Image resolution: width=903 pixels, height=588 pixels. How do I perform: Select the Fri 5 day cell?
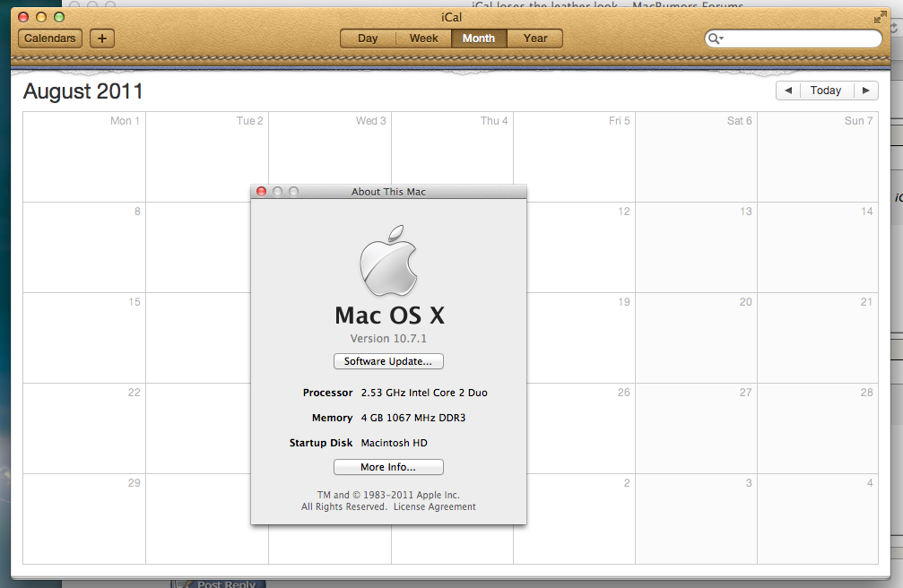pyautogui.click(x=574, y=157)
